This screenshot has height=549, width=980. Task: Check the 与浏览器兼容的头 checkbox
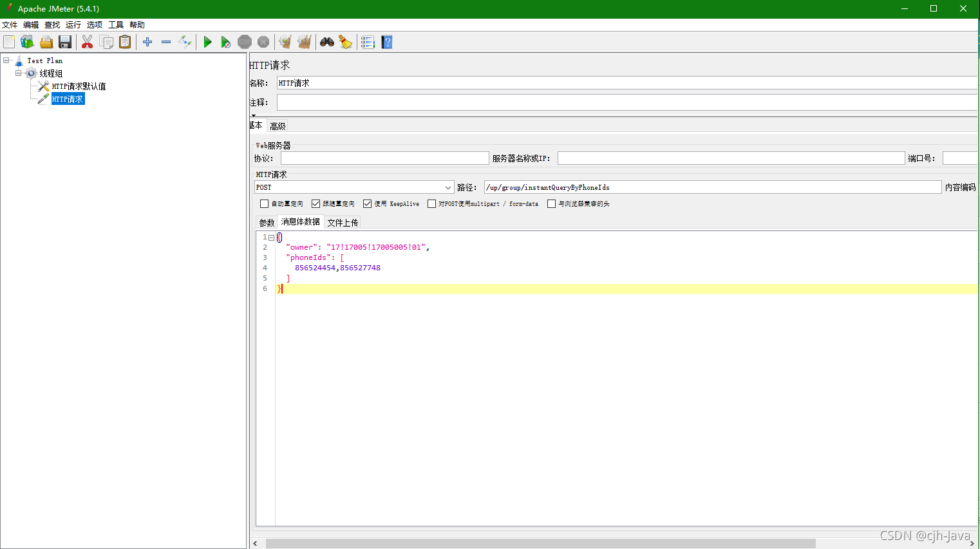coord(551,203)
